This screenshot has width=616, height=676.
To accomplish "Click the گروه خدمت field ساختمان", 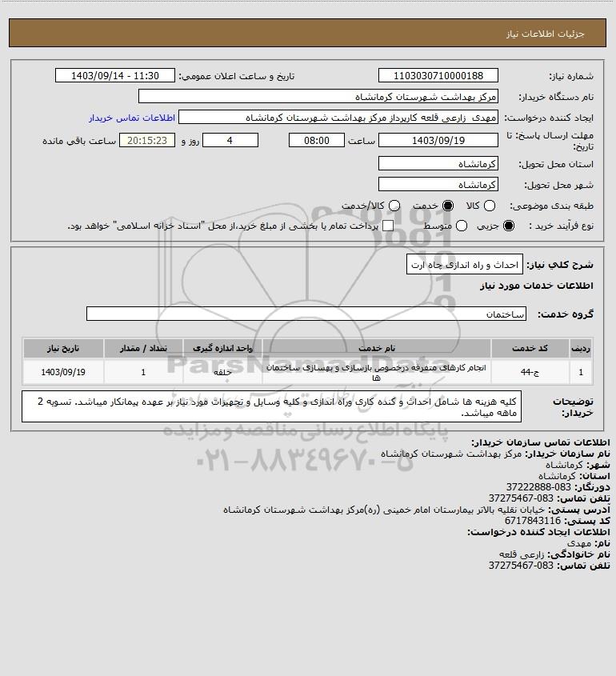I will click(x=306, y=314).
